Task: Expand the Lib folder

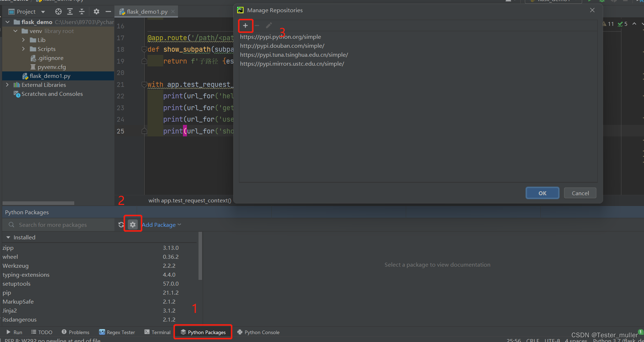Action: click(x=24, y=40)
